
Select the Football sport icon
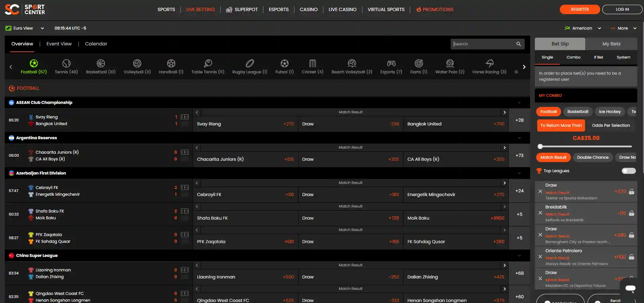tap(34, 63)
